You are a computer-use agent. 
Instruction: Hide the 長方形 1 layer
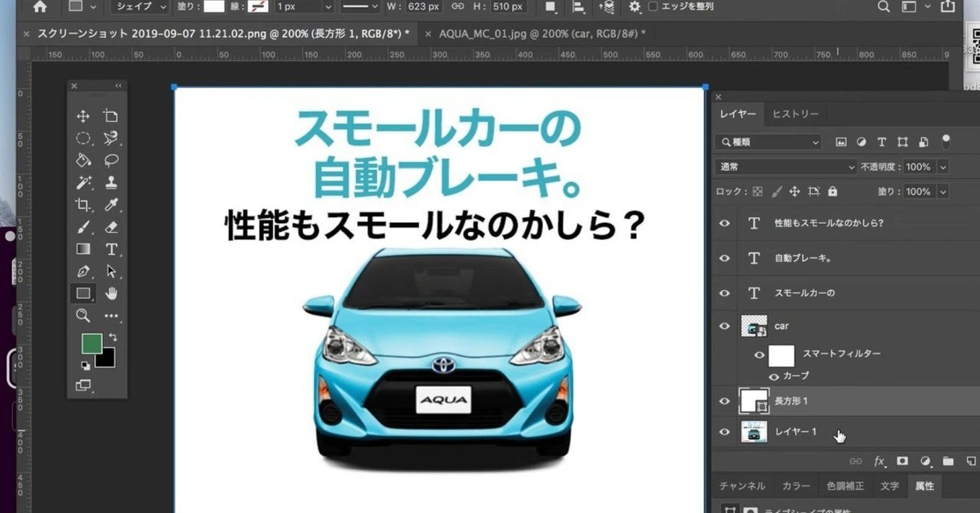point(724,401)
